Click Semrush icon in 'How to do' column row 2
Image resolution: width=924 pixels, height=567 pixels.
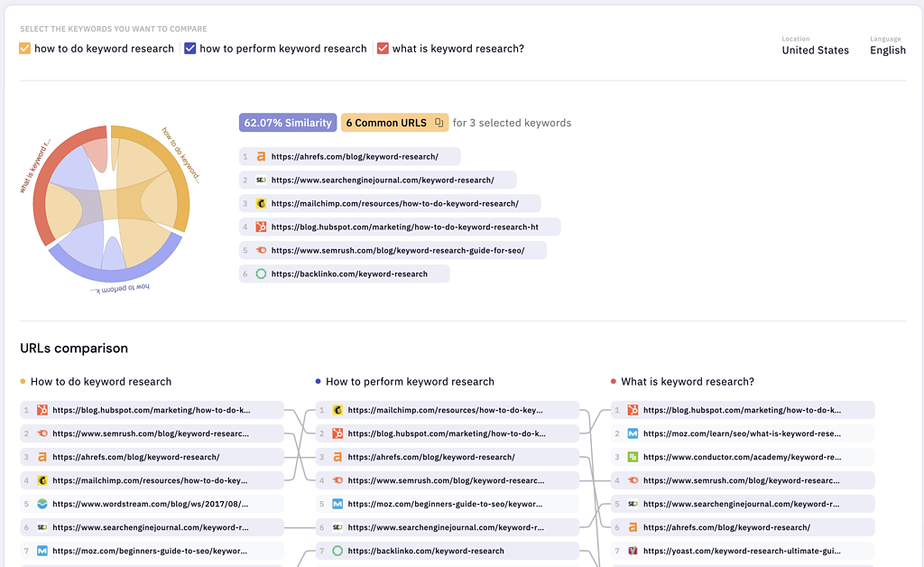pos(42,433)
